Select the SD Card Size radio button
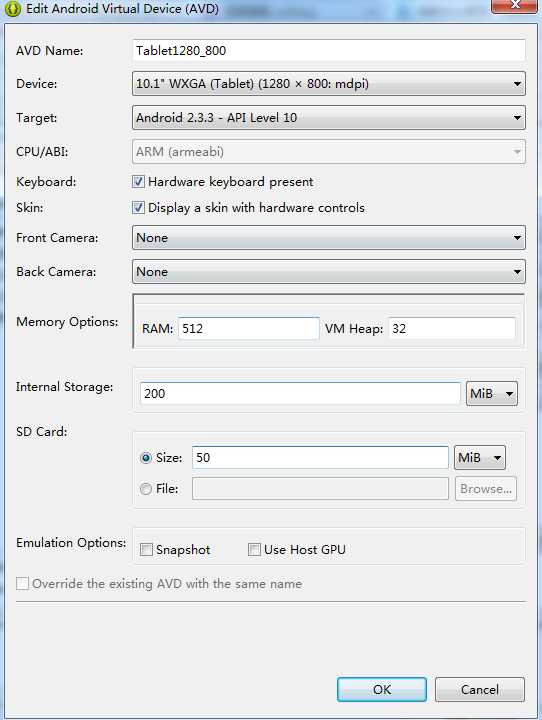 coord(146,458)
